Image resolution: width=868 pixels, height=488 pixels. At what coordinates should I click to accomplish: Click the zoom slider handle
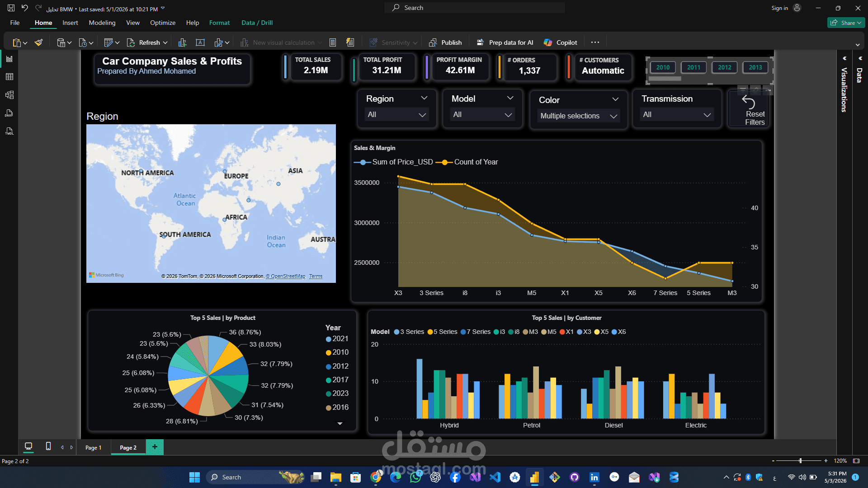click(x=800, y=461)
